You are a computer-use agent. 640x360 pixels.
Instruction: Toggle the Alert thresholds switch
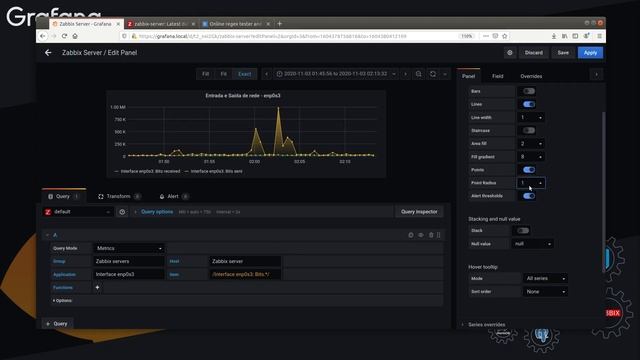(x=529, y=196)
